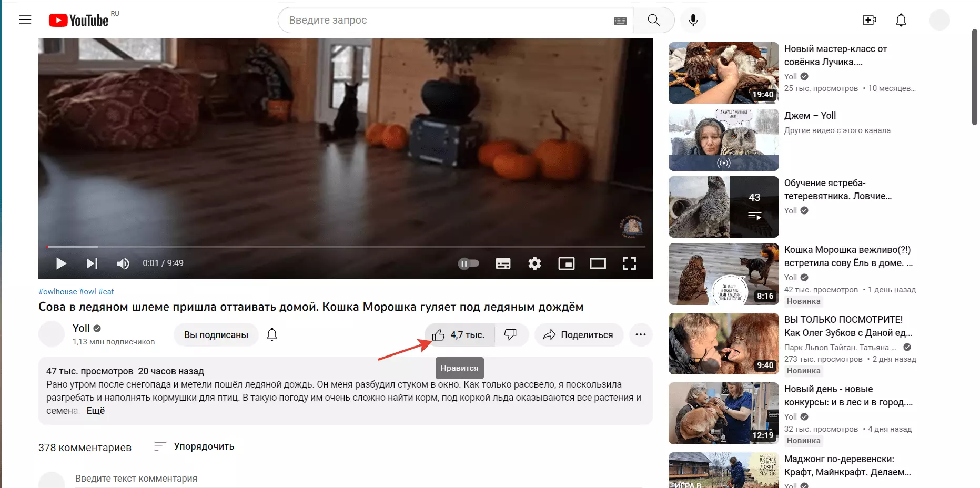Toggle the autoplay switch
Screen dimensions: 980x488
[x=468, y=263]
